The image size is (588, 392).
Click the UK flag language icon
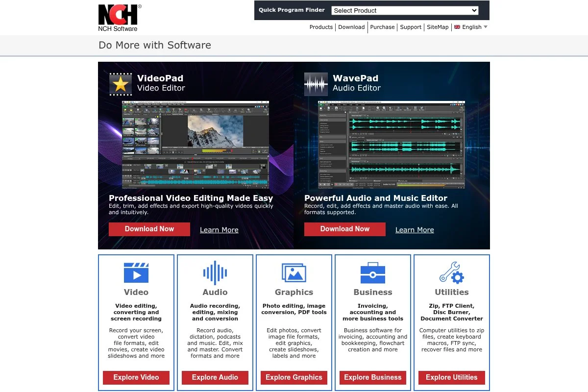coord(457,27)
